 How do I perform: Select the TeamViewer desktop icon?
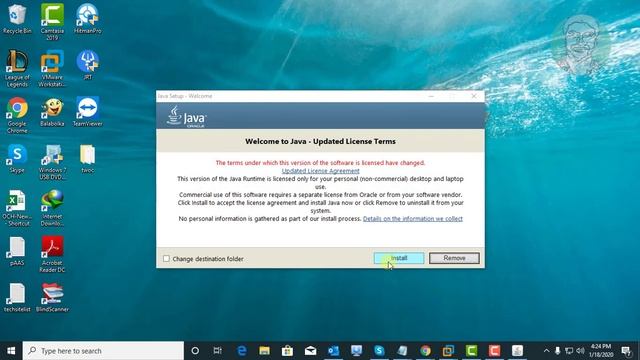(x=87, y=112)
